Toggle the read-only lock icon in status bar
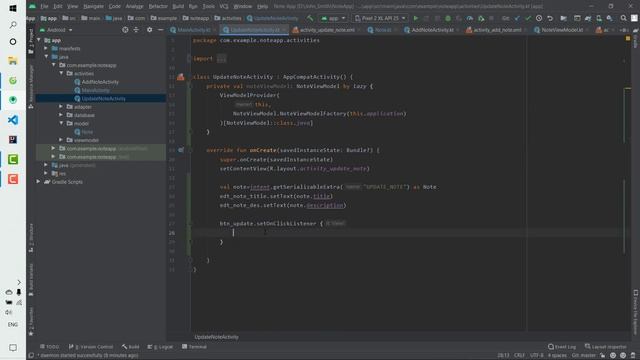 [602, 355]
